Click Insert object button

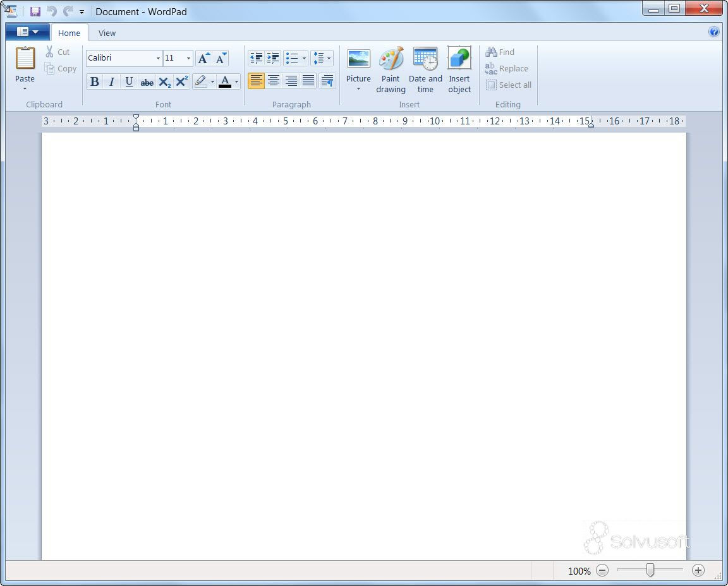(x=459, y=69)
